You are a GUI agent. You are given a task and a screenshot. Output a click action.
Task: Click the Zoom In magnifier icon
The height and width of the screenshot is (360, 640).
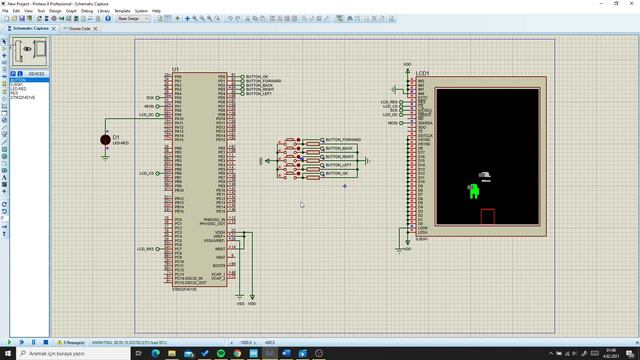[x=195, y=19]
